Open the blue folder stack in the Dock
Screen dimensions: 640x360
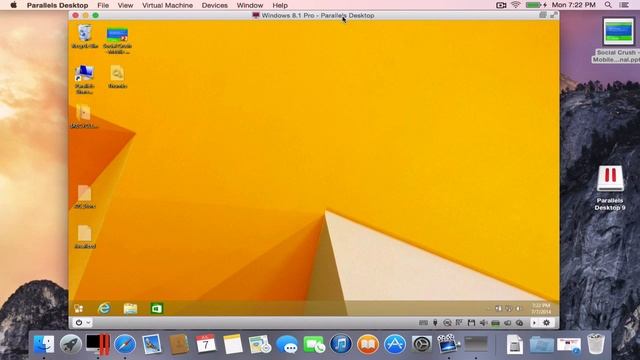542,344
